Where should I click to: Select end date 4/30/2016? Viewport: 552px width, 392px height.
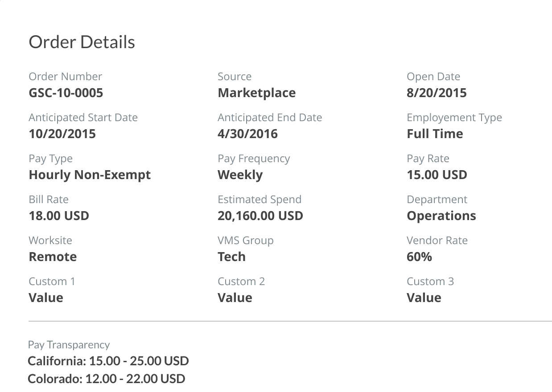click(x=247, y=134)
